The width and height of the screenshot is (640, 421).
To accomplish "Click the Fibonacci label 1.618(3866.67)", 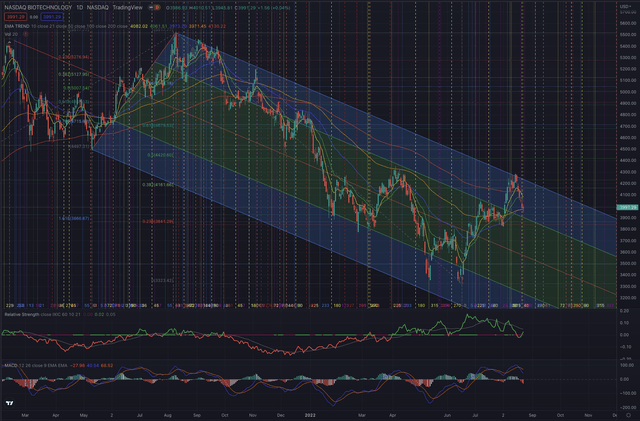I will click(x=73, y=218).
